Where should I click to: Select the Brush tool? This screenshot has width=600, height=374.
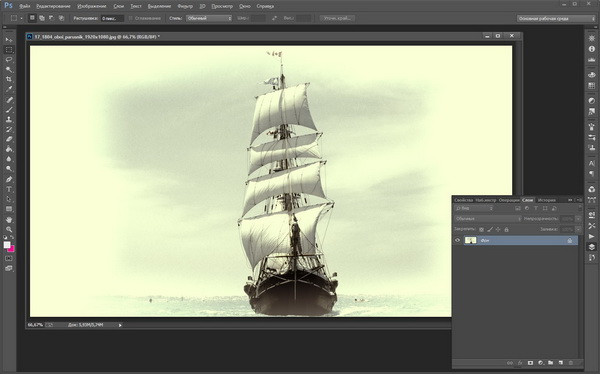9,110
